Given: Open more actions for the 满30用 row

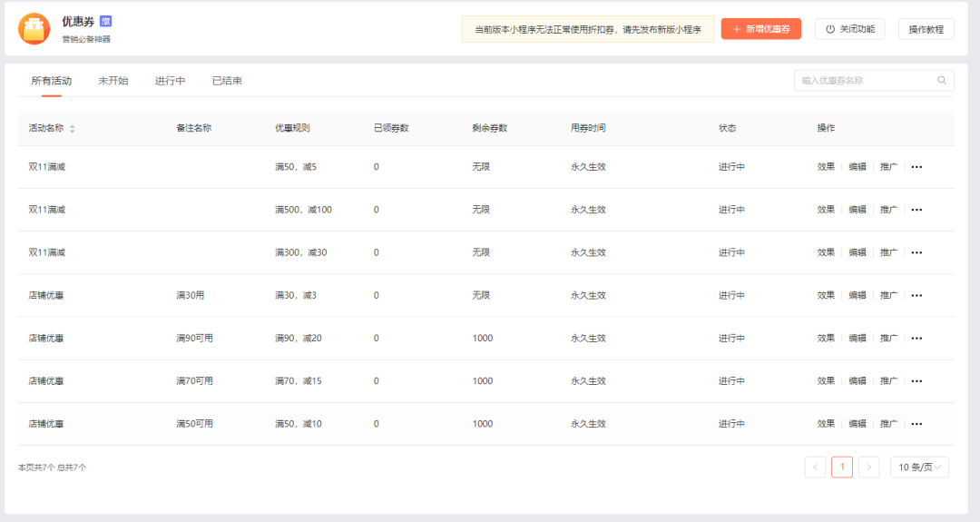Looking at the screenshot, I should tap(916, 295).
